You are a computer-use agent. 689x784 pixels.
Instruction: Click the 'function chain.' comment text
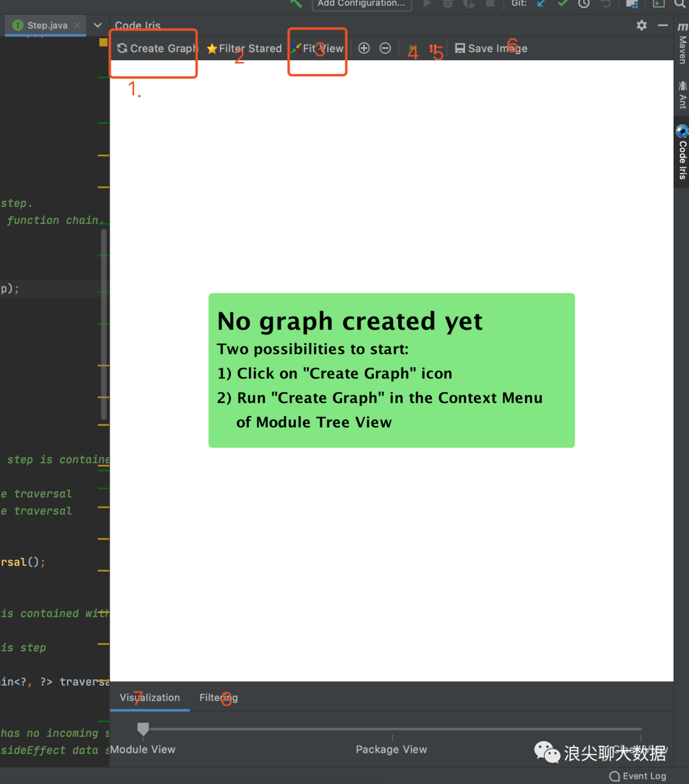click(x=55, y=220)
